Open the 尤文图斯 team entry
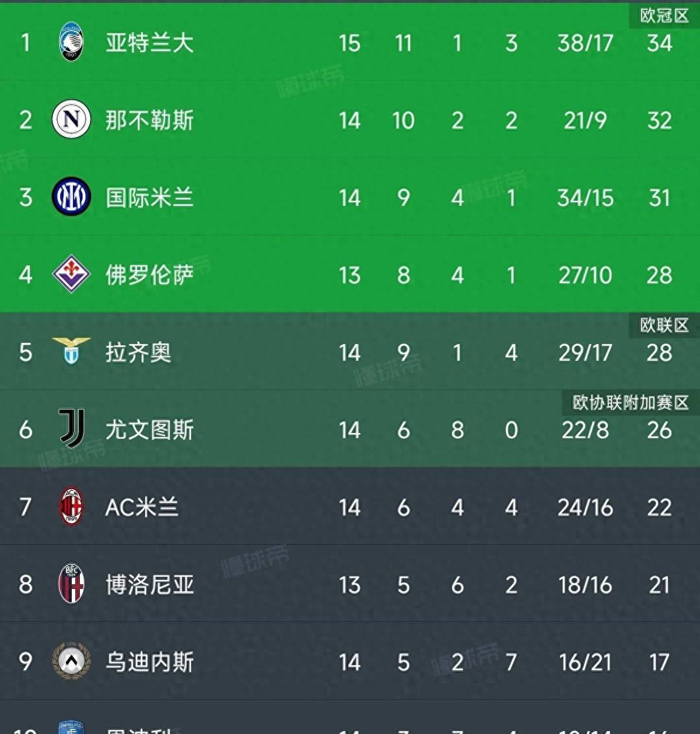700x734 pixels. click(149, 430)
